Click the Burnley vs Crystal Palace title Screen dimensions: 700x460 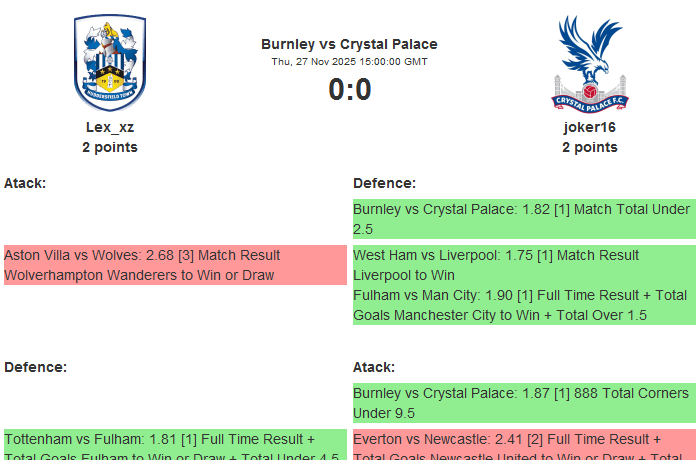(x=349, y=44)
